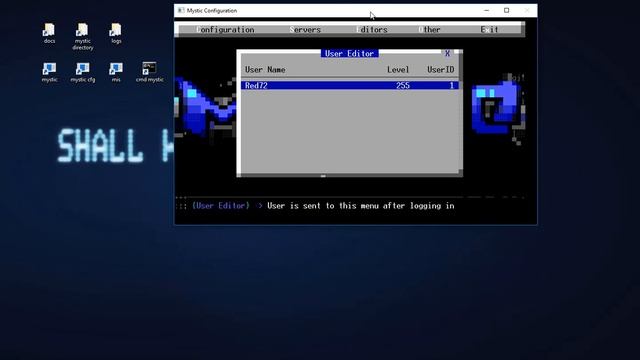
Task: Minimize the Mystic Configuration window
Action: tap(487, 10)
